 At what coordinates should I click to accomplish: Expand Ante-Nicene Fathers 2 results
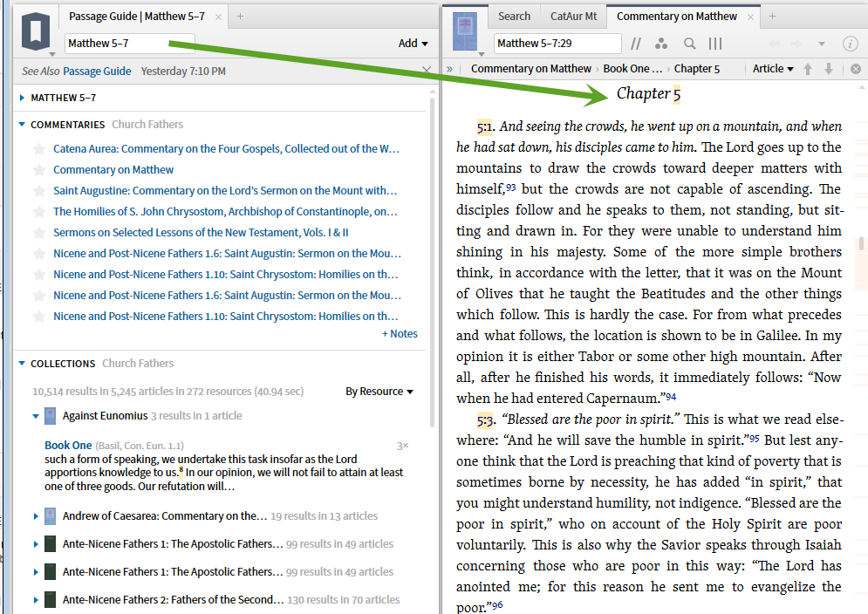(36, 600)
